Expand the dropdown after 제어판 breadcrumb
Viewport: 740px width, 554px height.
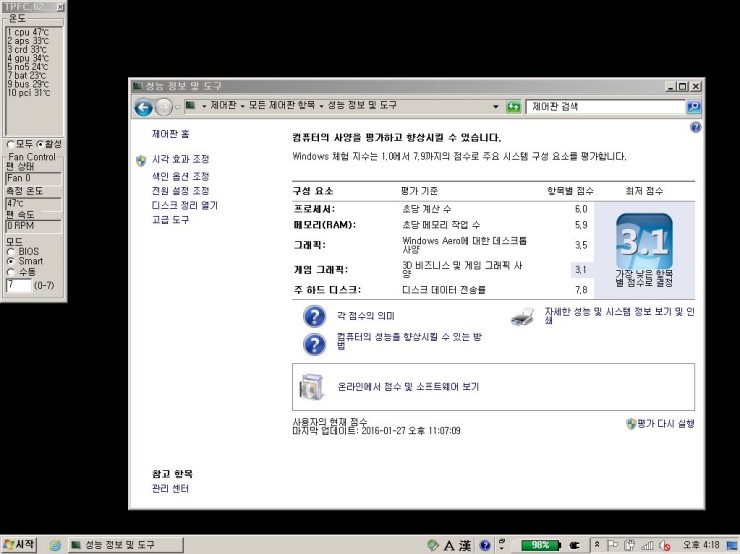click(x=243, y=106)
